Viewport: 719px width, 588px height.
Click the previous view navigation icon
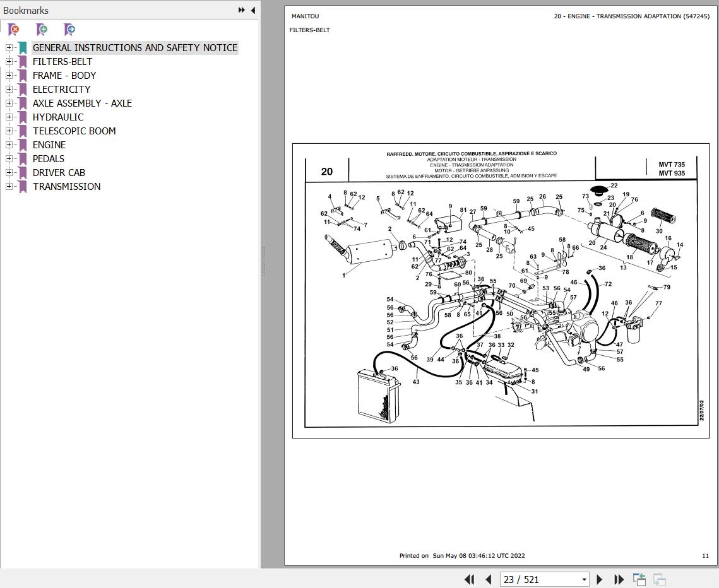pos(639,579)
